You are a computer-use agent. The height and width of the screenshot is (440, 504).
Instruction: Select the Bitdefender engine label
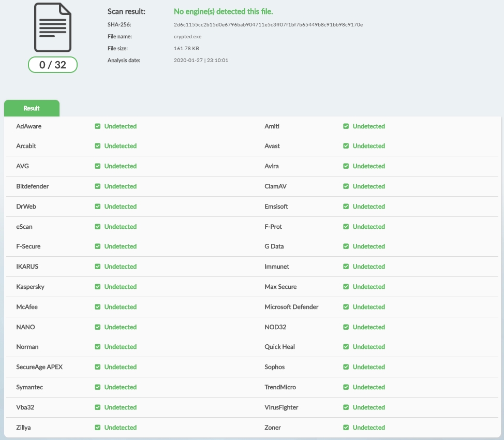33,186
